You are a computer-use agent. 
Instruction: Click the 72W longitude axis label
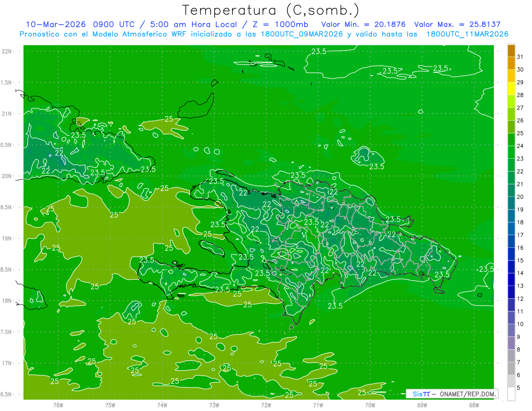tap(266, 405)
